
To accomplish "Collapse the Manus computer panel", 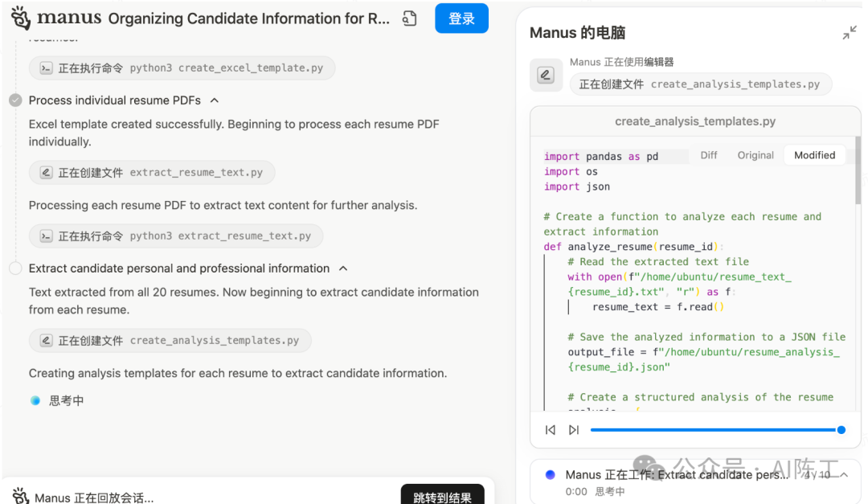I will pyautogui.click(x=850, y=33).
